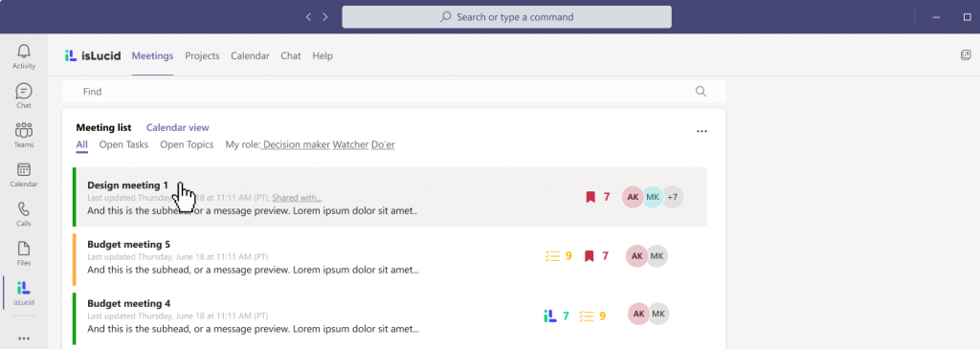The image size is (980, 349).
Task: Open more apps ellipsis in sidebar
Action: [24, 338]
